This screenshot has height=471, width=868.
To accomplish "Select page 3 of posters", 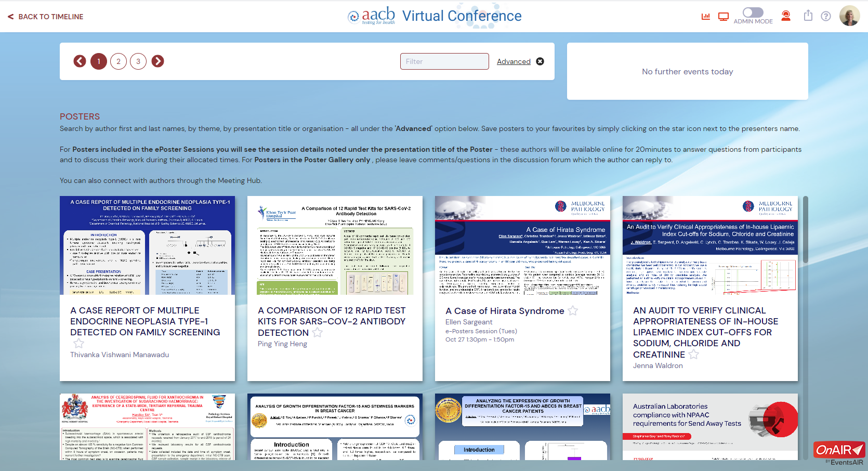I will click(138, 61).
